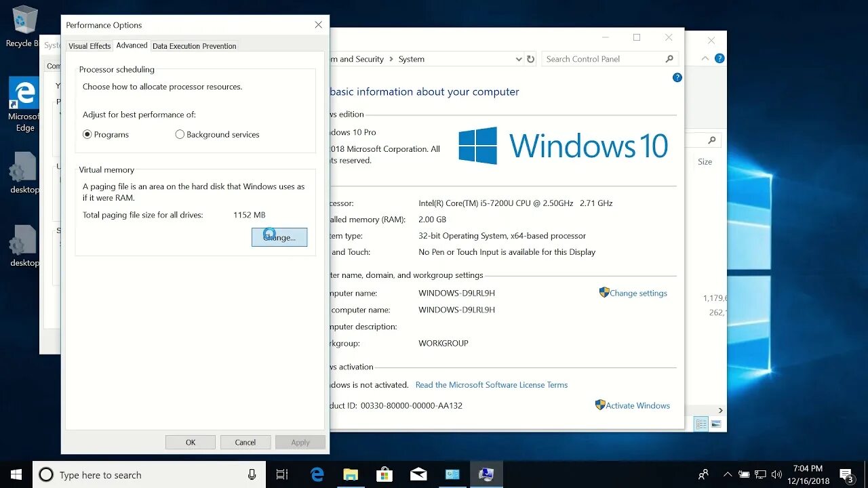Click Change... for virtual memory
The height and width of the screenshot is (488, 868).
click(279, 237)
